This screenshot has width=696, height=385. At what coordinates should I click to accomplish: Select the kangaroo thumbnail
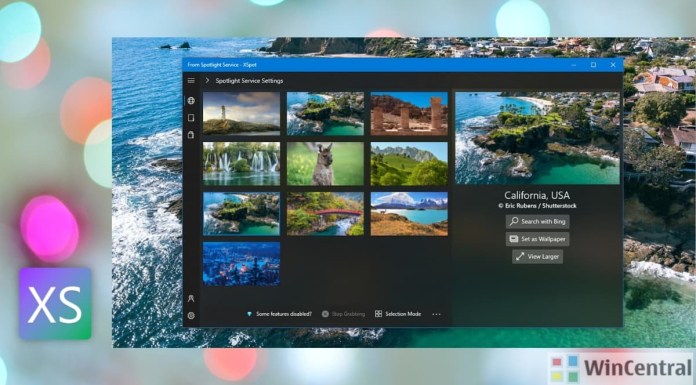(x=325, y=163)
